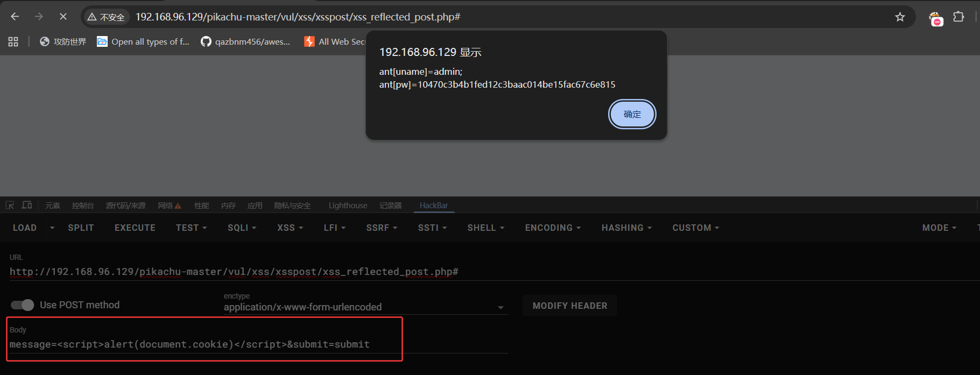
Task: Open the ENCODING dropdown menu
Action: coord(553,228)
